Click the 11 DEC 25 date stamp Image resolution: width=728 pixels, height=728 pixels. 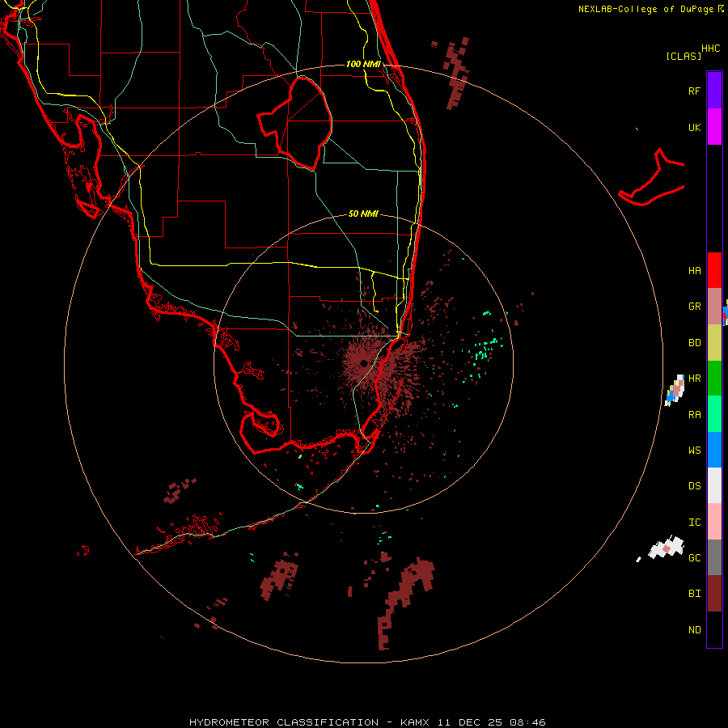tap(470, 722)
